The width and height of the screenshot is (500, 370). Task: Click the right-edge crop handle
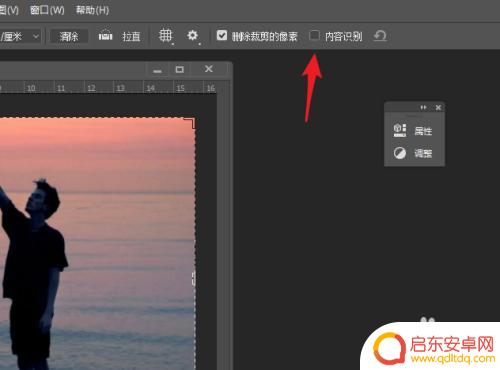(194, 278)
